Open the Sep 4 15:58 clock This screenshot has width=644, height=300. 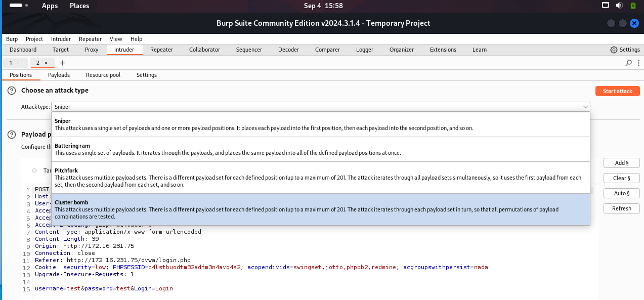323,6
